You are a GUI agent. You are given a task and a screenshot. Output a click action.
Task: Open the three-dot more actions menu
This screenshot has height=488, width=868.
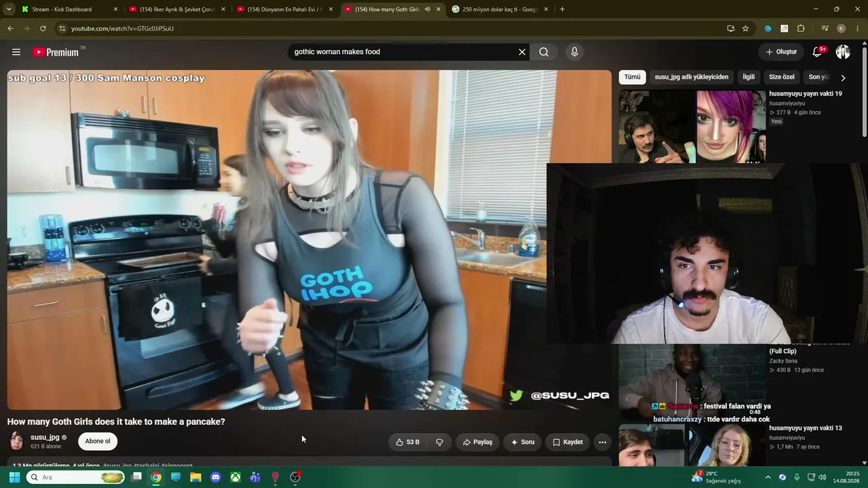click(x=602, y=442)
